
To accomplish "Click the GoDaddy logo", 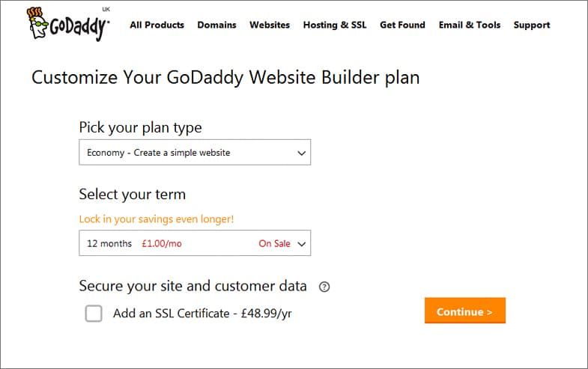I will tap(68, 24).
